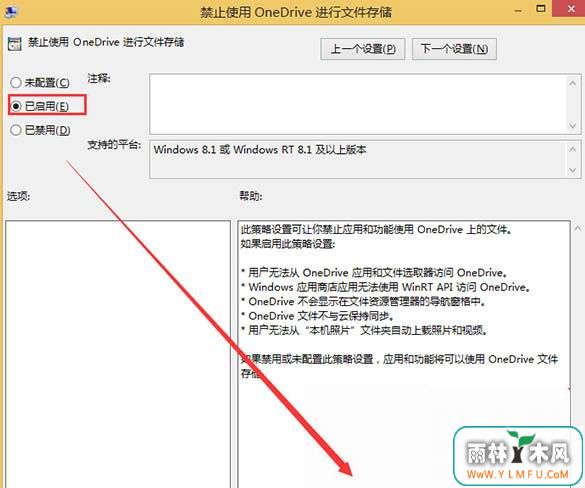Screen dimensions: 585x488
Task: Click the policy window title bar icon
Action: point(10,11)
